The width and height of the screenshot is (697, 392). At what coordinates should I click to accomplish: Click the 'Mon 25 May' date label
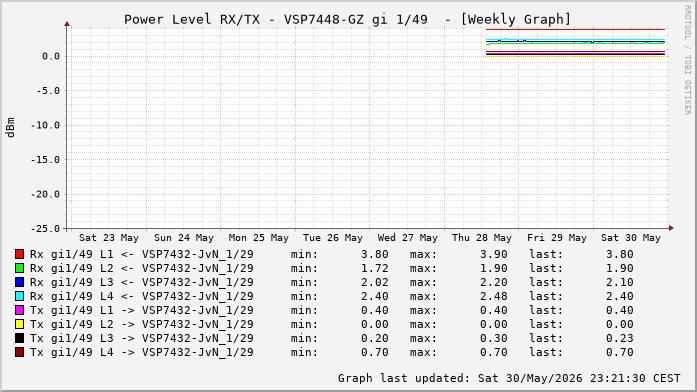pos(259,238)
